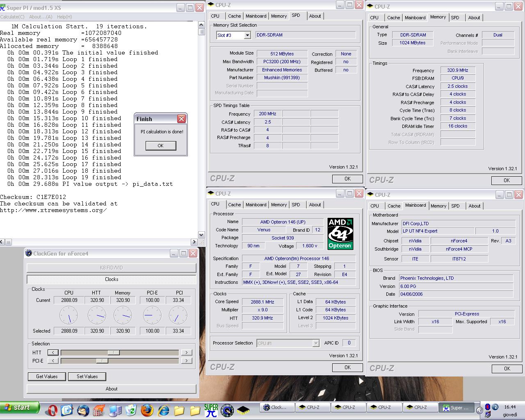Click the HTT slider thumb in ClockGen
Image resolution: width=525 pixels, height=420 pixels.
pos(114,353)
